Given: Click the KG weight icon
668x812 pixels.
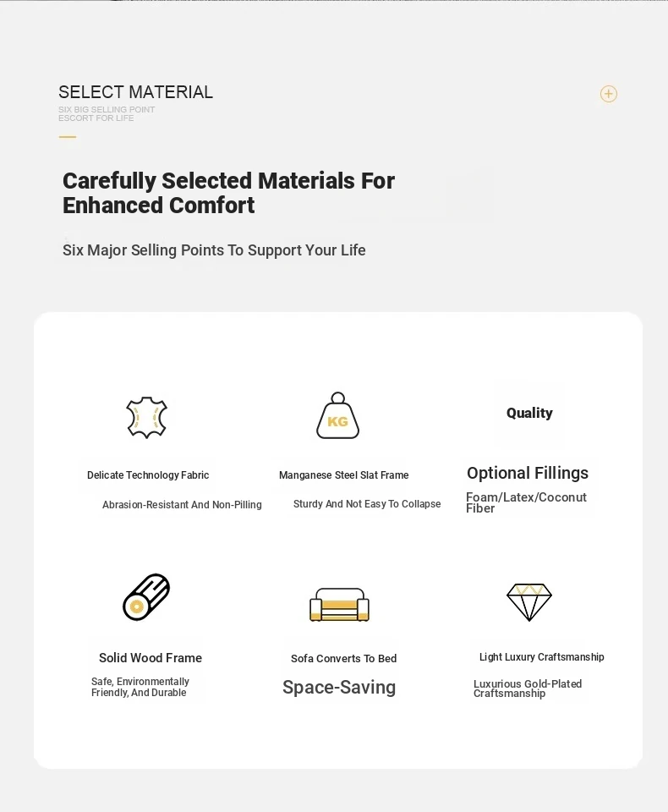Looking at the screenshot, I should click(337, 415).
